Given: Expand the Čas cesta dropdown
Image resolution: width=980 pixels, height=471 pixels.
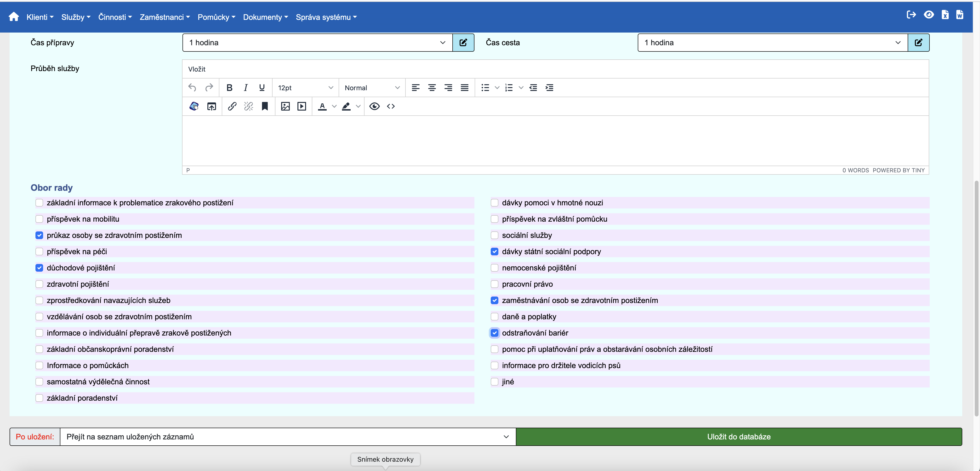Looking at the screenshot, I should (772, 43).
